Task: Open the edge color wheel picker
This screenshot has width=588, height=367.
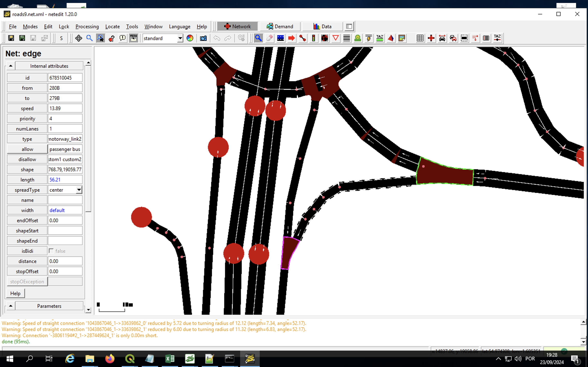Action: (x=190, y=38)
